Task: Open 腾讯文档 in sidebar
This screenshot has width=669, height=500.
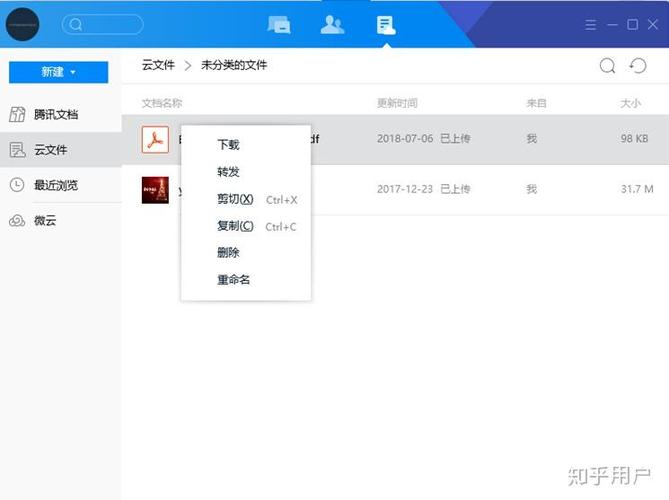Action: 61,114
